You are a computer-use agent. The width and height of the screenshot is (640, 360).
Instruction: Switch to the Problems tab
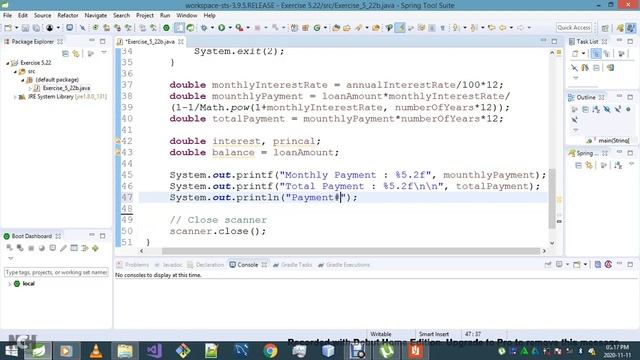pyautogui.click(x=133, y=264)
